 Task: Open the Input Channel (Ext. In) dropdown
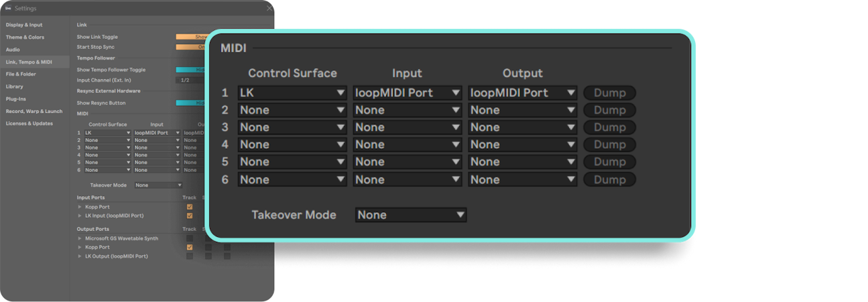pyautogui.click(x=191, y=80)
